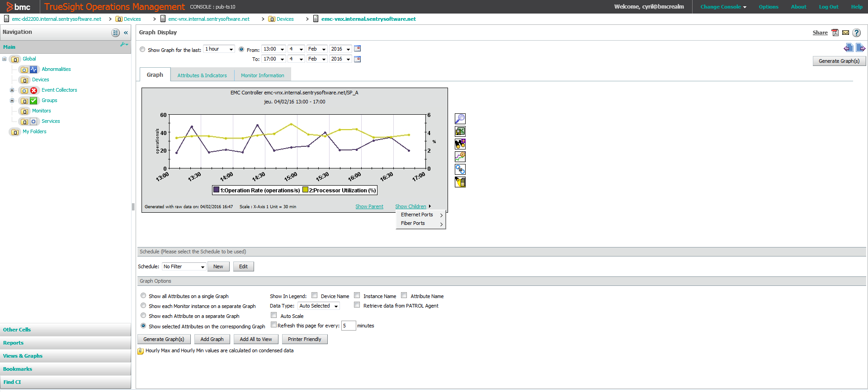Click the BMC logo
Screen dimensions: 868x392
tap(19, 7)
